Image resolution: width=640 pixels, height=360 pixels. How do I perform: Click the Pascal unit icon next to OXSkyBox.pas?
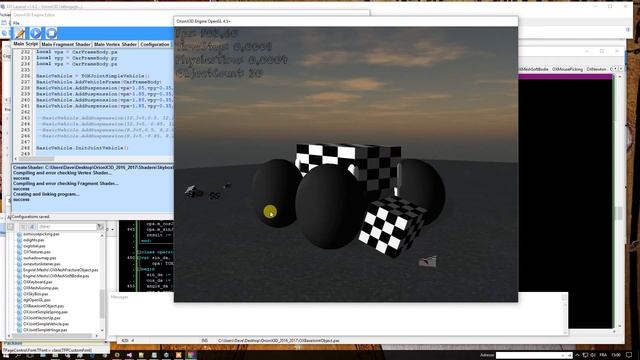(19, 294)
